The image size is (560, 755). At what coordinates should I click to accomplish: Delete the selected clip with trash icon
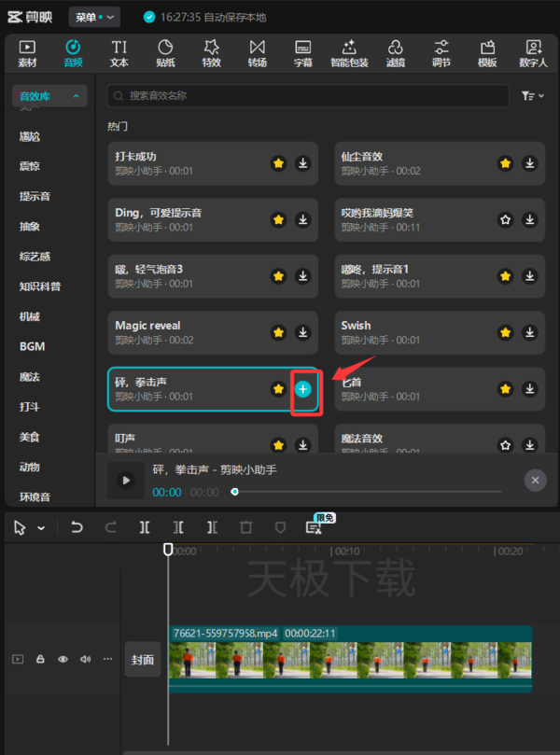tap(246, 527)
